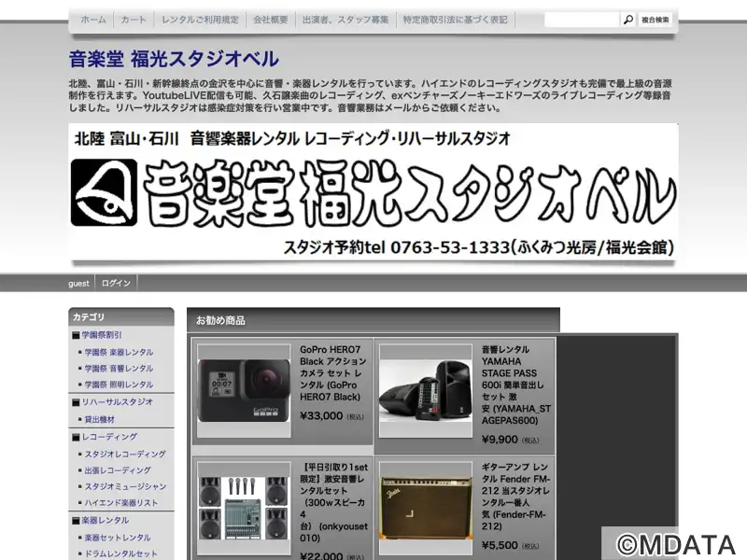Open スタジオレコーディング subcategory
747x560 pixels.
[125, 455]
